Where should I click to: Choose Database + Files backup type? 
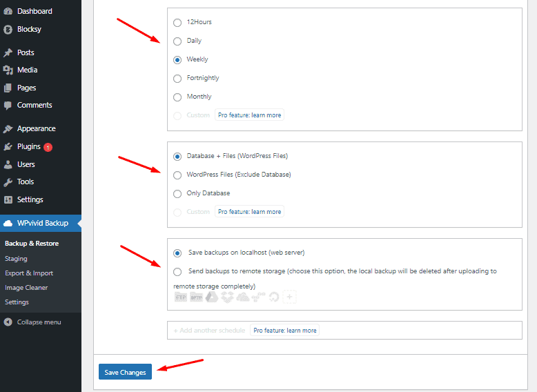[x=177, y=157]
